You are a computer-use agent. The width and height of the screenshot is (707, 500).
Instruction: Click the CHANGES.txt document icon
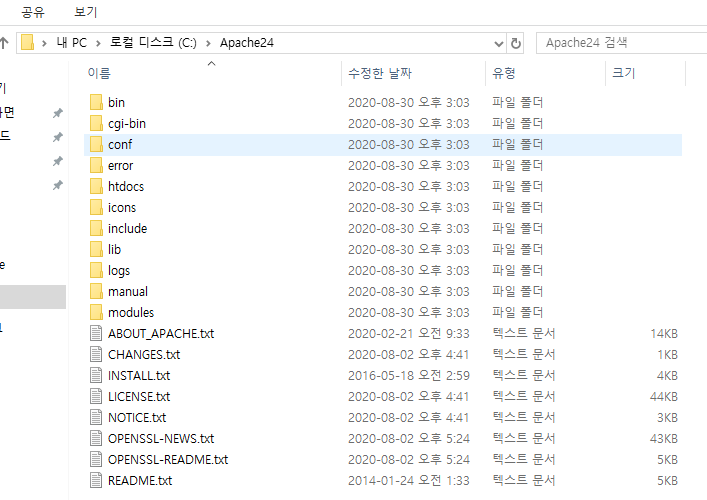(96, 354)
